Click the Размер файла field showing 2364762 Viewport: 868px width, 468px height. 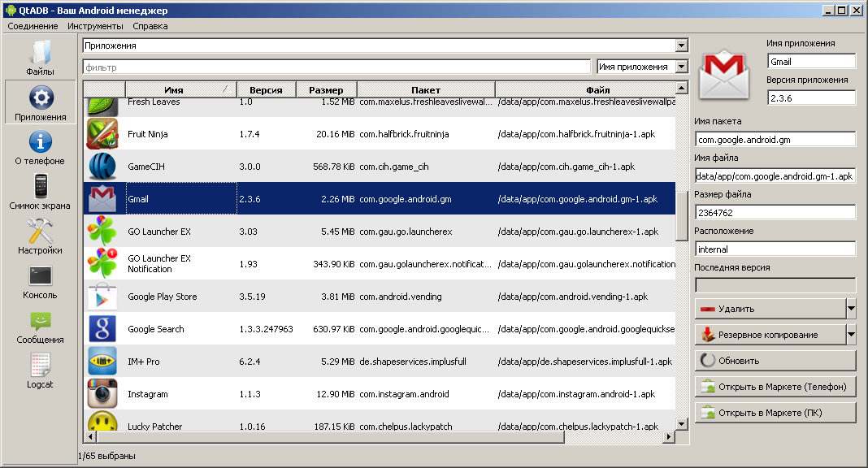click(x=775, y=212)
